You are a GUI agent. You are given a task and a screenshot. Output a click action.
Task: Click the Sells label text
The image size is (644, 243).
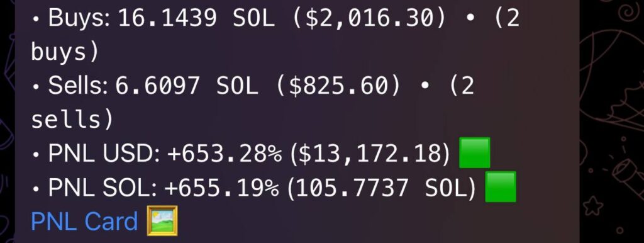coord(77,86)
